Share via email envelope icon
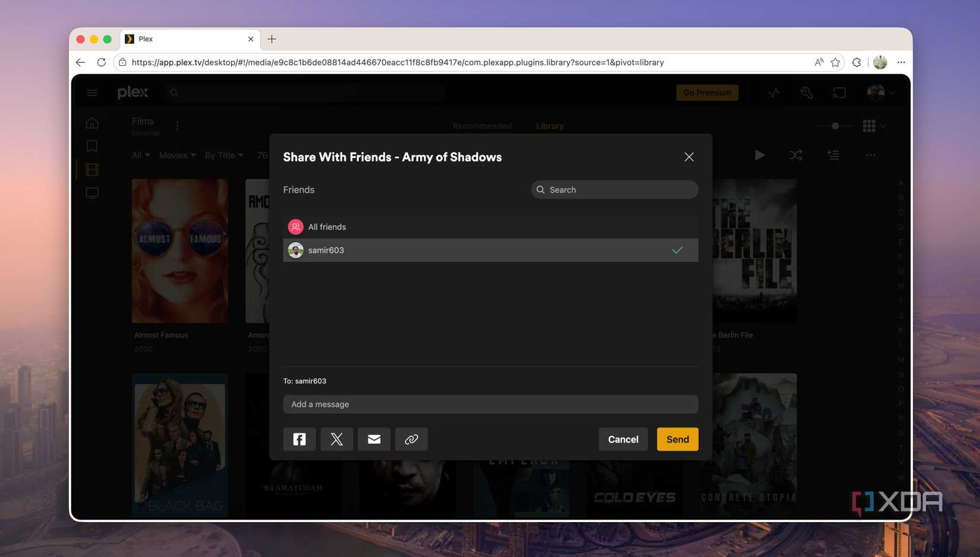The image size is (980, 557). [x=374, y=439]
